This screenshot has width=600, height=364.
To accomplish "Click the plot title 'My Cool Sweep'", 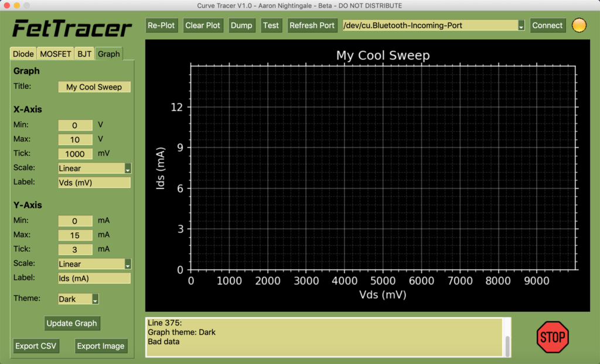I will (383, 56).
